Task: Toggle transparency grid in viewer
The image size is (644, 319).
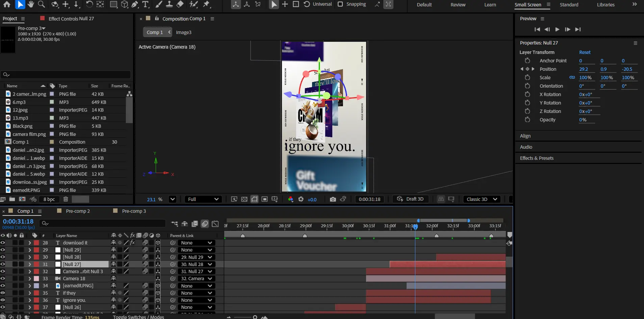Action: [244, 199]
